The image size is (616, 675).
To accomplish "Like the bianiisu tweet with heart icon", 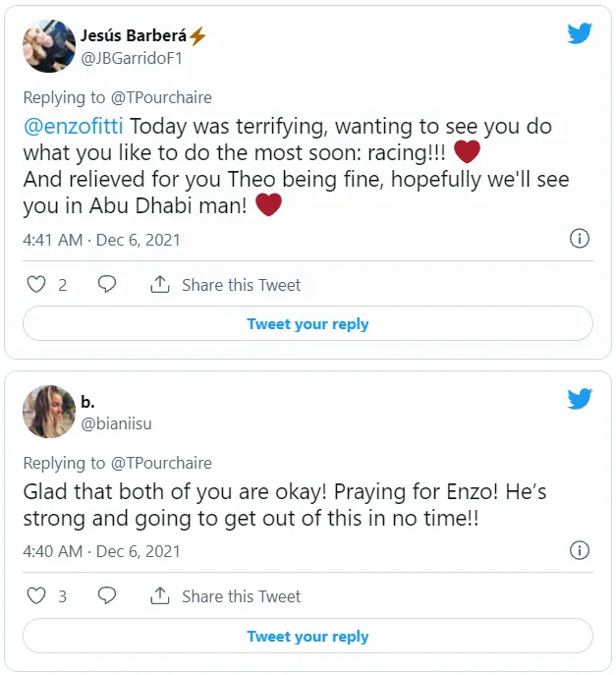I will [x=36, y=596].
